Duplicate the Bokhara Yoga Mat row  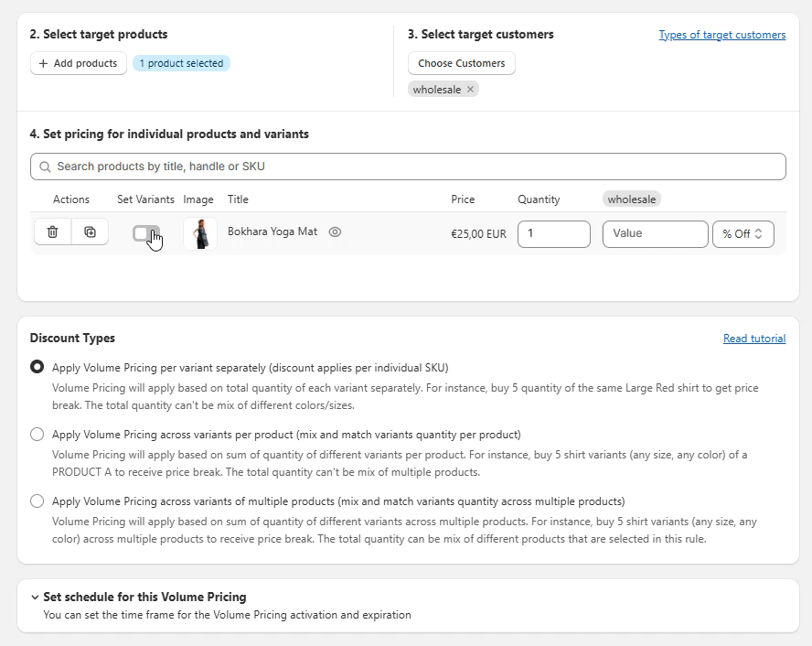pyautogui.click(x=91, y=232)
